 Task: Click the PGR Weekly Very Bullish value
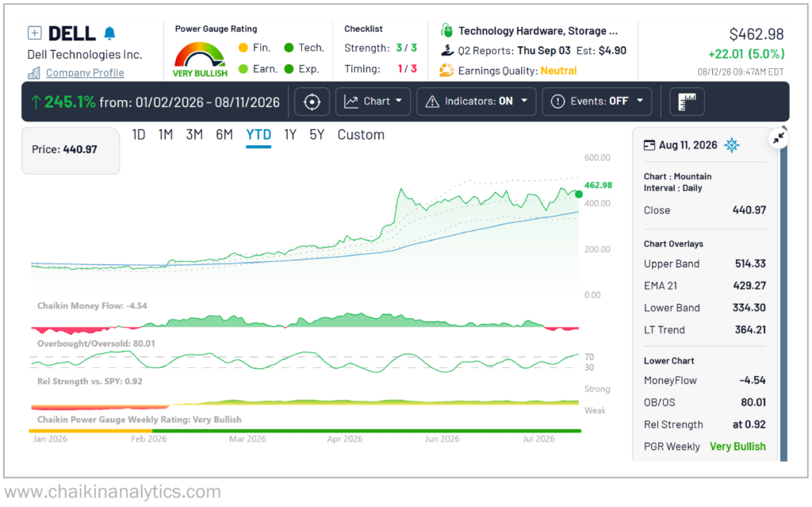pyautogui.click(x=737, y=447)
